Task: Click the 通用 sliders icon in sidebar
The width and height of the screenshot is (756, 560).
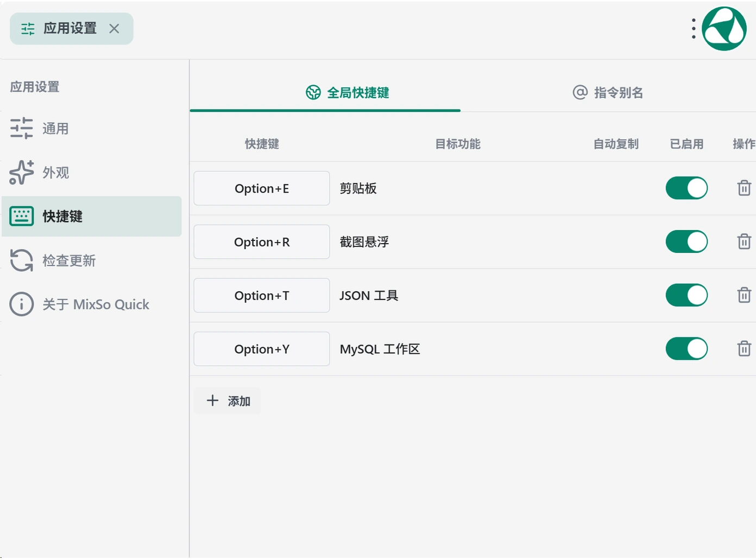Action: 22,129
